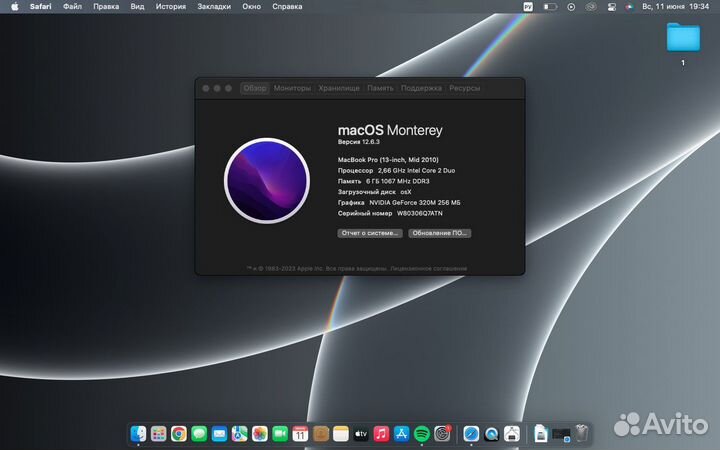Switch the РУ input source icon
This screenshot has width=720, height=450.
tap(528, 7)
